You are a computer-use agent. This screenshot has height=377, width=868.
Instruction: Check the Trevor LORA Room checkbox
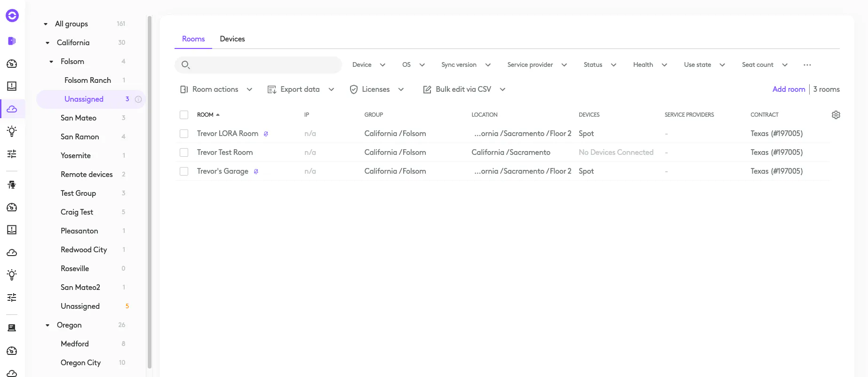point(184,134)
